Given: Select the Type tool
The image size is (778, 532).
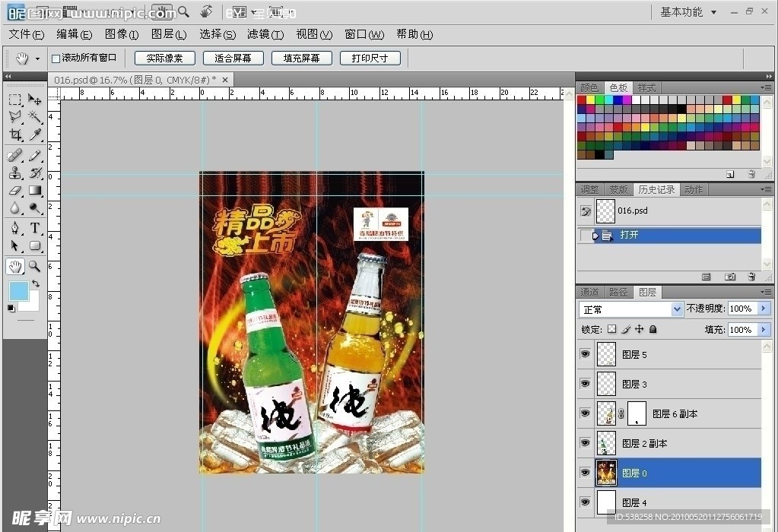Looking at the screenshot, I should tap(33, 227).
